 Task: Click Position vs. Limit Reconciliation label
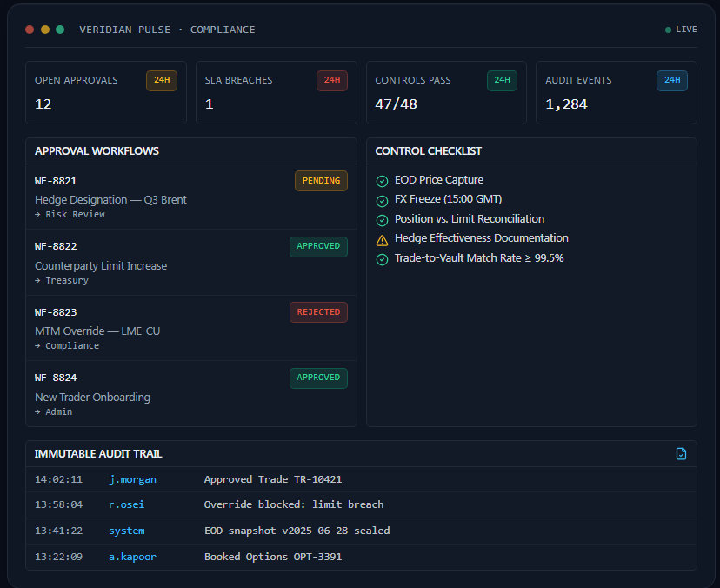pyautogui.click(x=470, y=219)
